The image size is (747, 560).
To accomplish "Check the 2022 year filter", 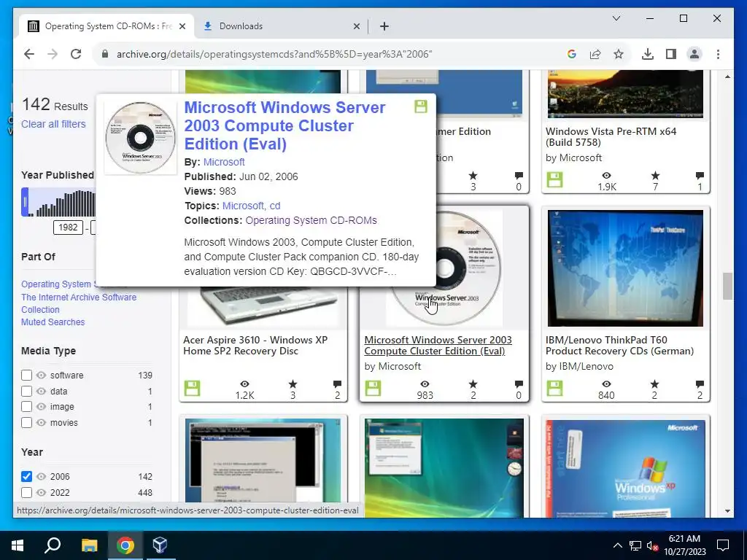I will coord(27,492).
